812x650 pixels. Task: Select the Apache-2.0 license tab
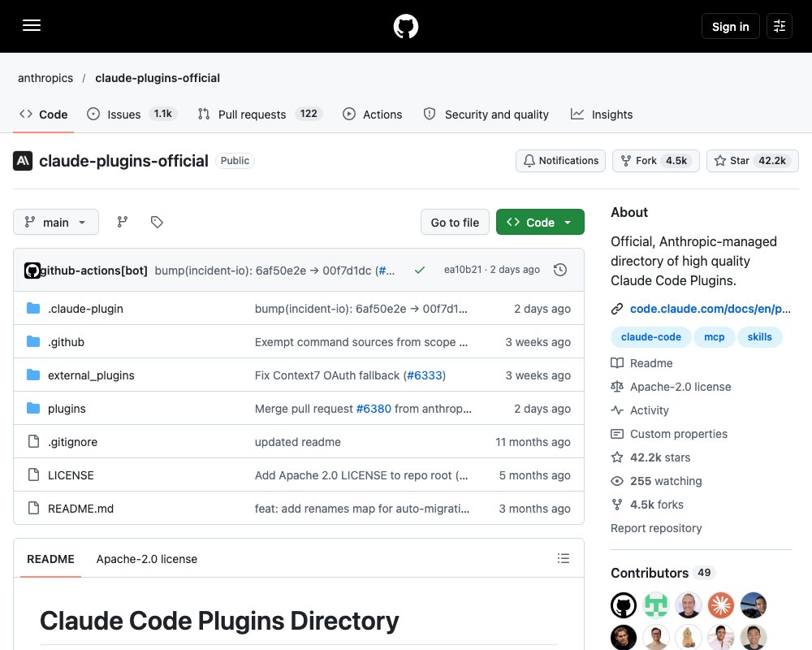tap(146, 559)
